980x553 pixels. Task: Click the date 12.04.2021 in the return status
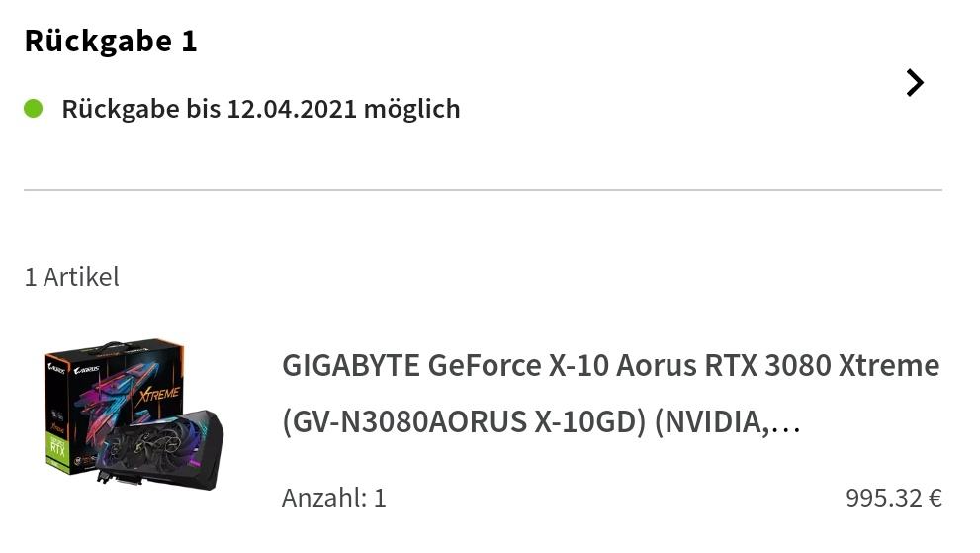[291, 109]
